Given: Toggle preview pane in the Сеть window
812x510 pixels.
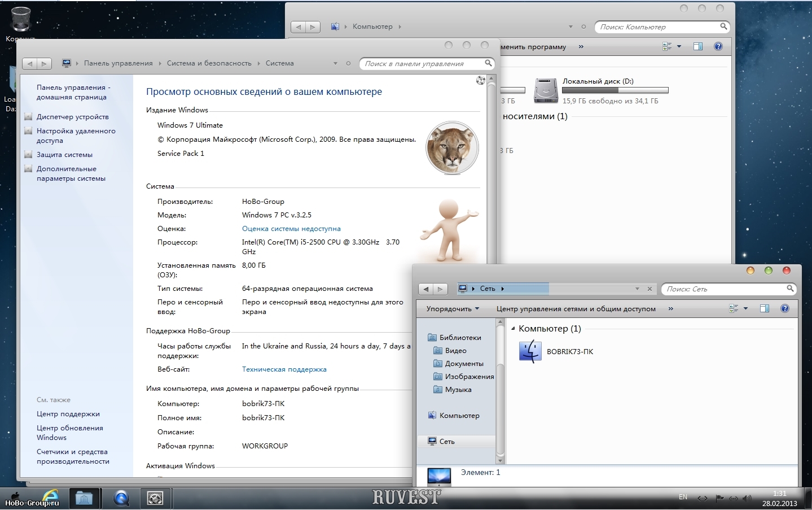Looking at the screenshot, I should [x=765, y=308].
